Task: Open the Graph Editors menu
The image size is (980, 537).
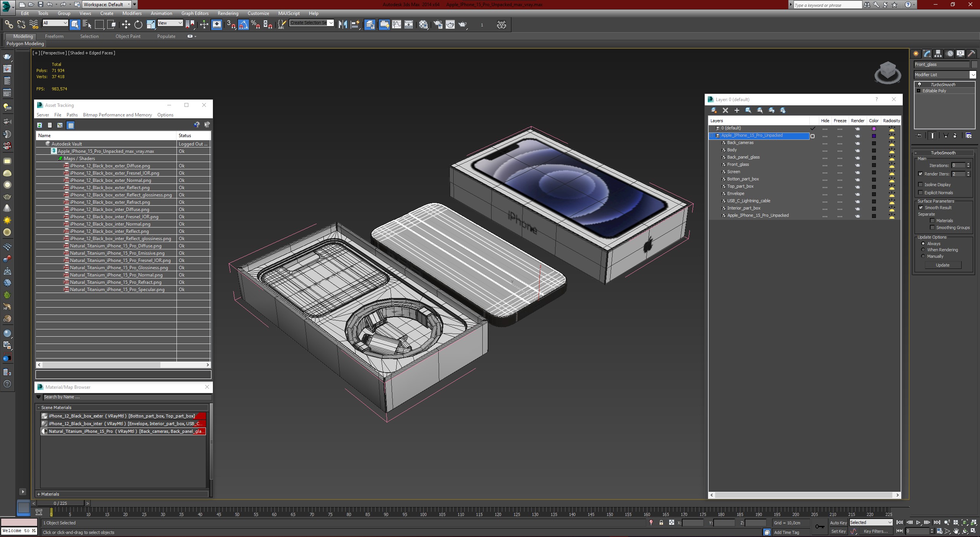Action: (195, 13)
